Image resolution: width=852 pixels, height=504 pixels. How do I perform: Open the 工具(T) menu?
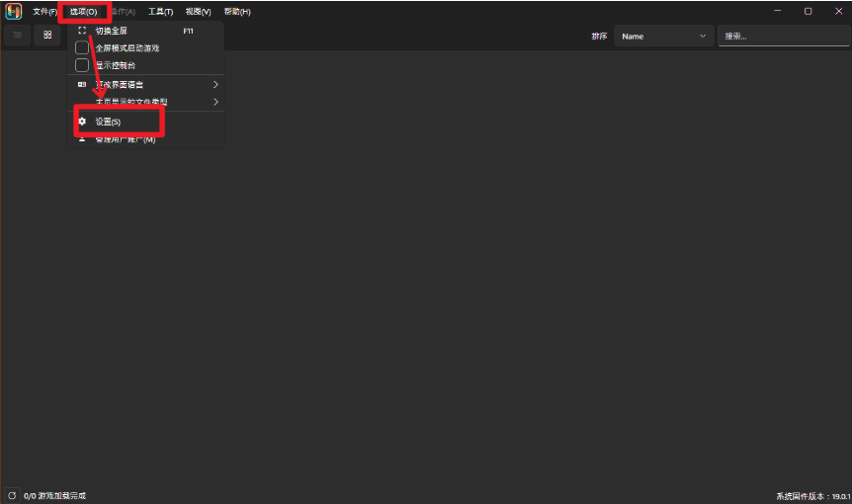(x=160, y=12)
